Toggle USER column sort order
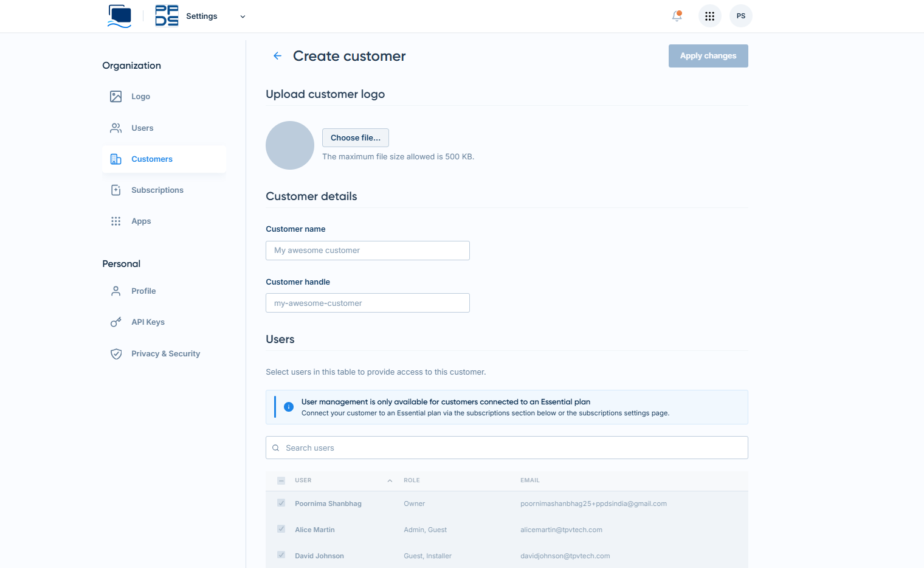This screenshot has height=568, width=924. [389, 480]
